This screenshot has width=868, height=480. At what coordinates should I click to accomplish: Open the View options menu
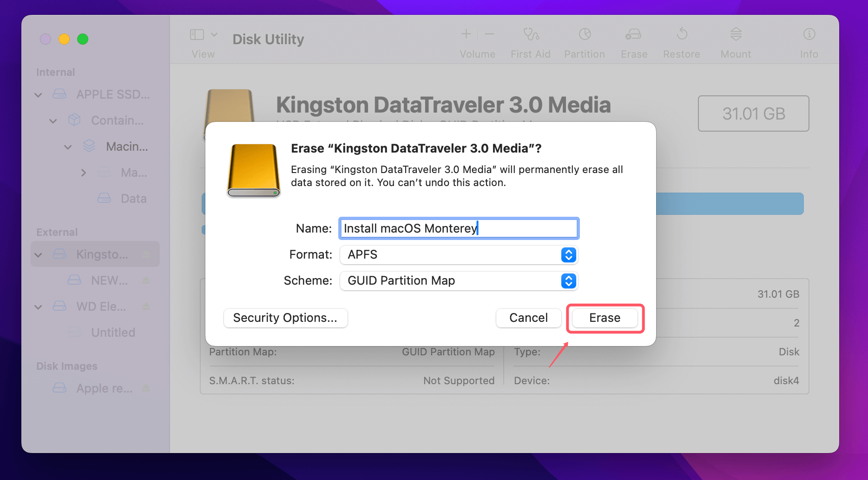[202, 41]
